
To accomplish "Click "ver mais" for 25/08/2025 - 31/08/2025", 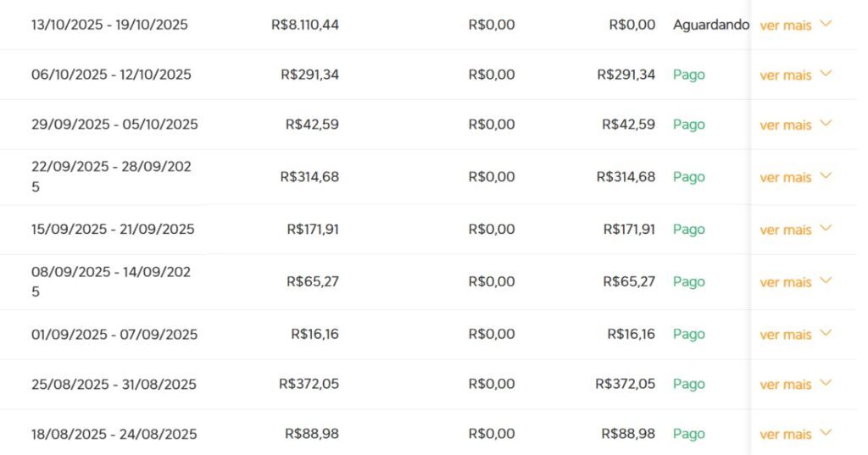I will [785, 385].
